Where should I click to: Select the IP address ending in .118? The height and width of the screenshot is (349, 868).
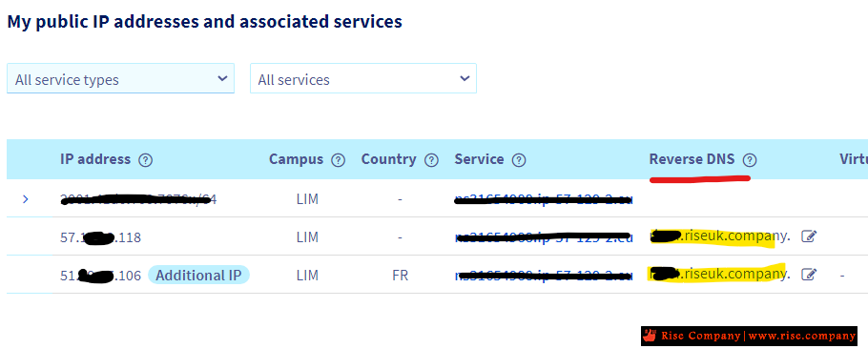pyautogui.click(x=101, y=237)
